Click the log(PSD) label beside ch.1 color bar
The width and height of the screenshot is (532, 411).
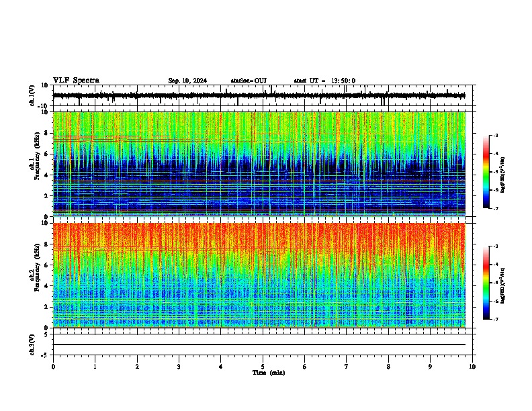point(503,175)
